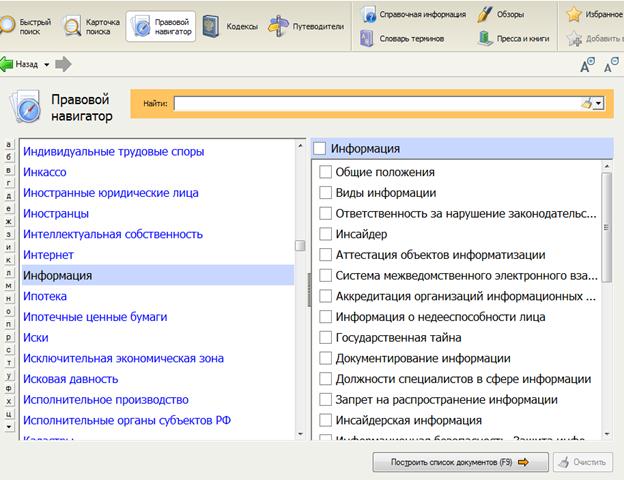Jump to letter с in alphabet index

point(8,350)
